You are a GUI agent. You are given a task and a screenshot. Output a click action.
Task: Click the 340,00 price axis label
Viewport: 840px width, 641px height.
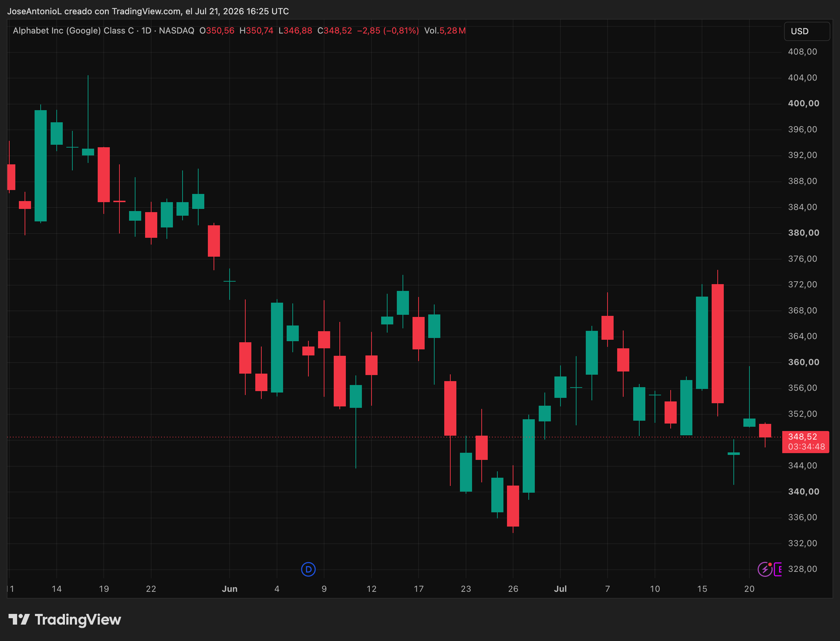[803, 491]
